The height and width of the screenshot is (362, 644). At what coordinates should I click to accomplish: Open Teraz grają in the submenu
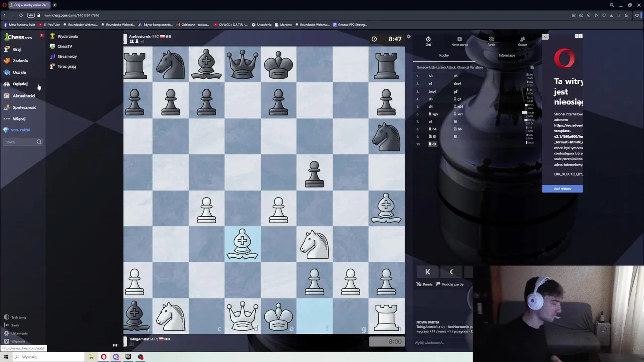63,66
